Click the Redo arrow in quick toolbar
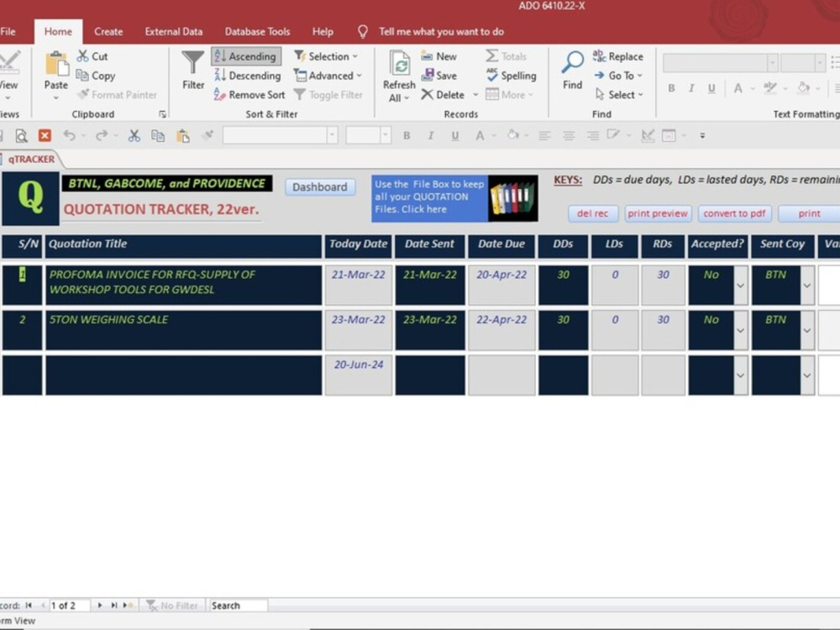 (102, 135)
